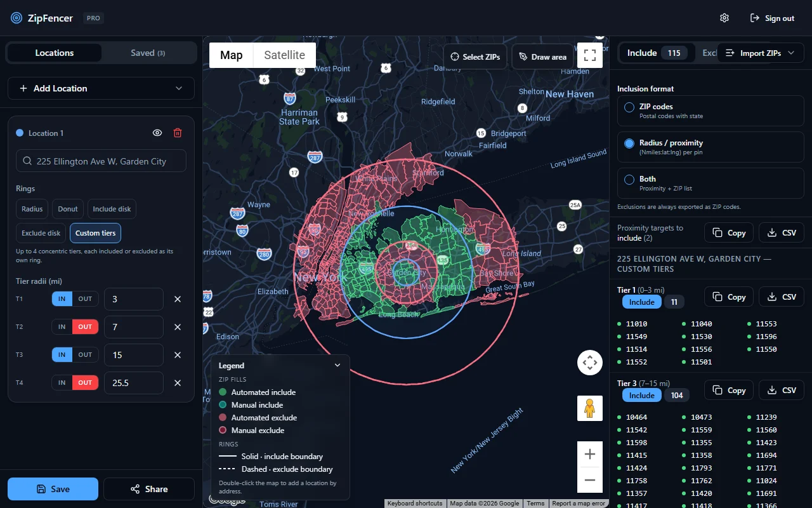Expand Add Location dropdown
The height and width of the screenshot is (508, 812).
click(101, 88)
